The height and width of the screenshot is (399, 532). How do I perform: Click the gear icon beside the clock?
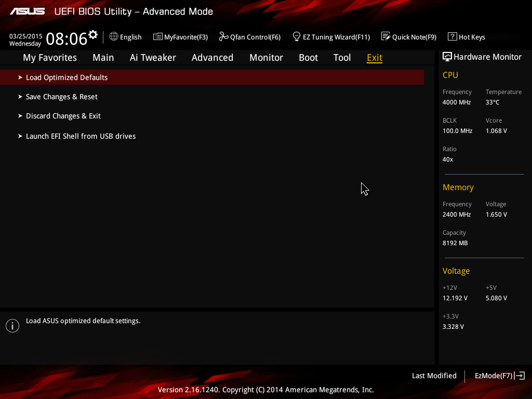click(92, 35)
